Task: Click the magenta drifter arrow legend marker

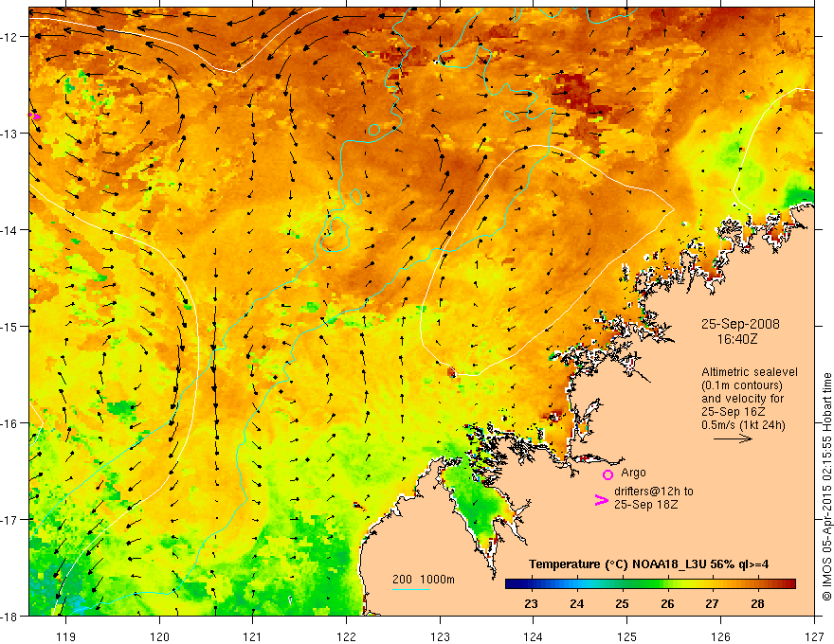Action: [x=602, y=500]
